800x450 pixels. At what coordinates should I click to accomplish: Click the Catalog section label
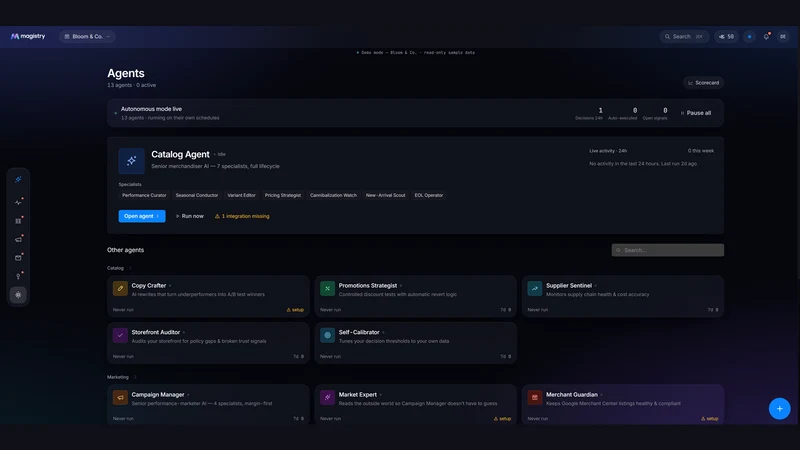115,268
